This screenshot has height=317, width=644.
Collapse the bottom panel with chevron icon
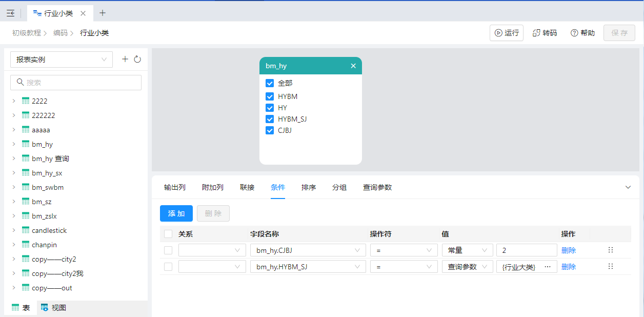[x=628, y=187]
